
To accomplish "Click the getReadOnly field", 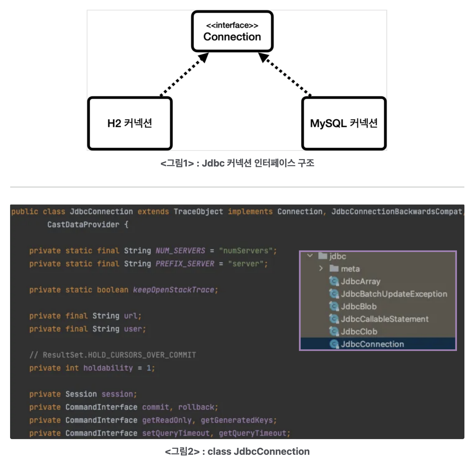I will [x=167, y=420].
